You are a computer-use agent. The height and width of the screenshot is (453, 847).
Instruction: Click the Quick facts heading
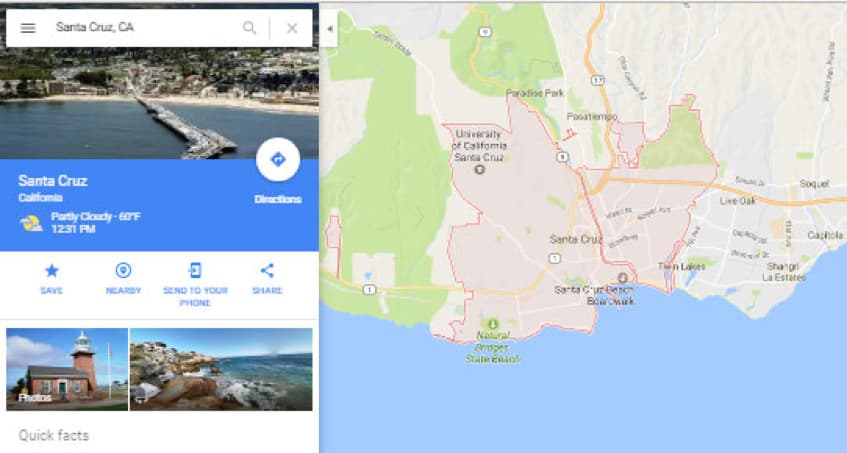(53, 435)
